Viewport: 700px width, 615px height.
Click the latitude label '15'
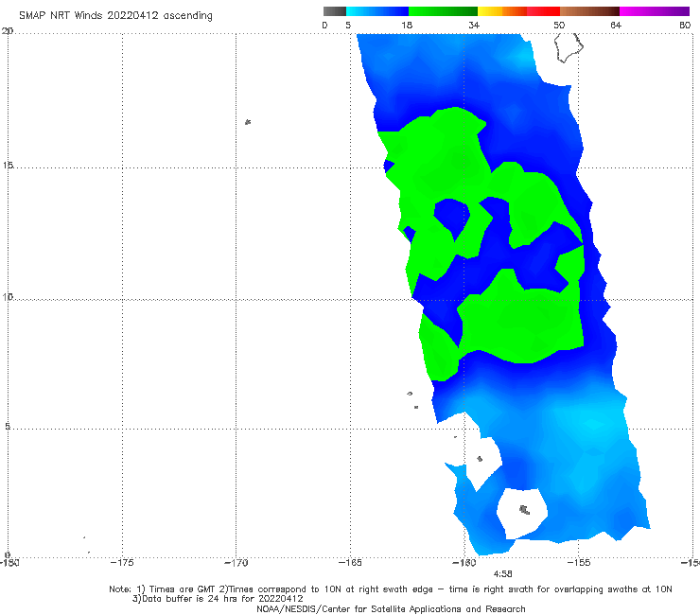click(x=8, y=166)
